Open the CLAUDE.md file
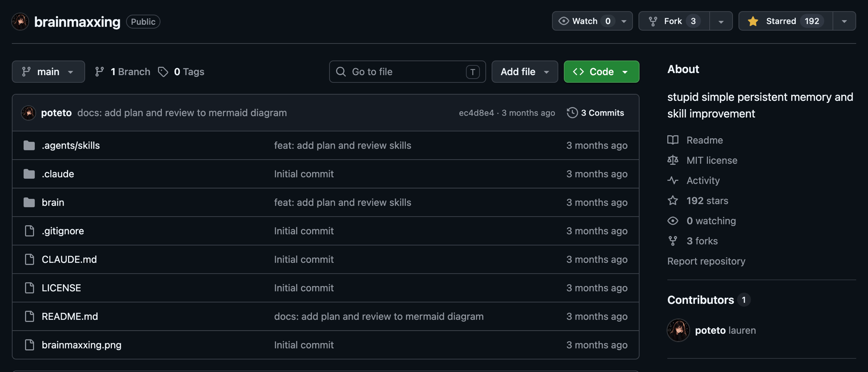Image resolution: width=868 pixels, height=372 pixels. click(69, 259)
